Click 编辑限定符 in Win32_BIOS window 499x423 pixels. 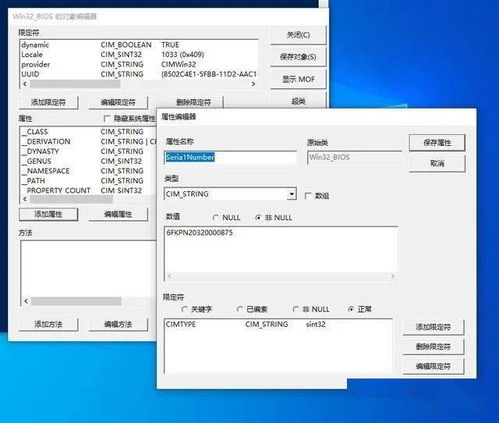point(118,102)
